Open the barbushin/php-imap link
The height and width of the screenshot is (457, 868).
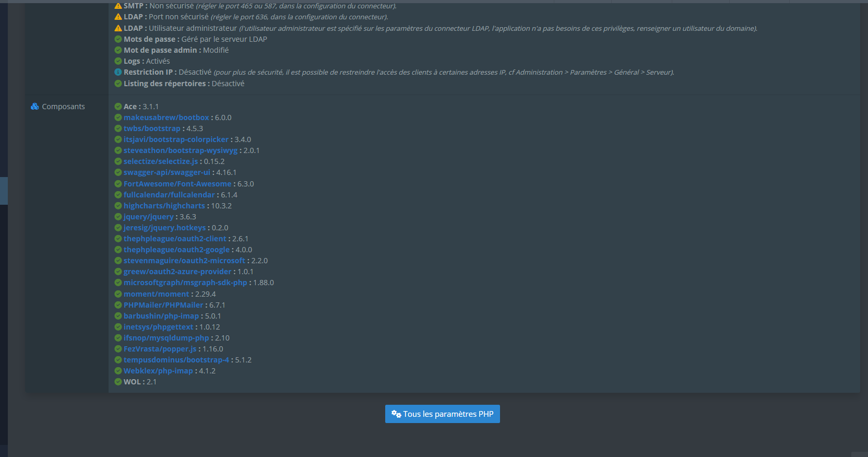click(x=161, y=316)
